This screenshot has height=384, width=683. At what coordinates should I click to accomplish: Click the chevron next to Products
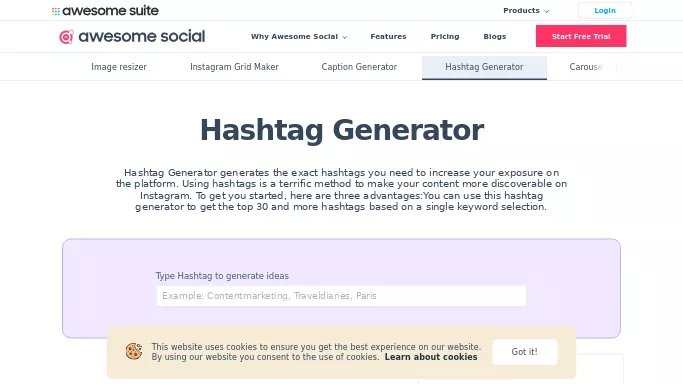point(546,11)
